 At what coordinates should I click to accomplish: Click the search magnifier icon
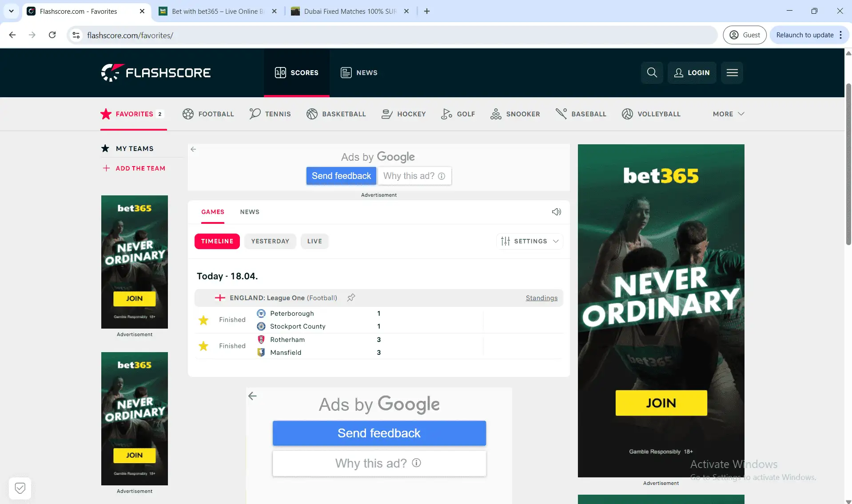tap(651, 72)
